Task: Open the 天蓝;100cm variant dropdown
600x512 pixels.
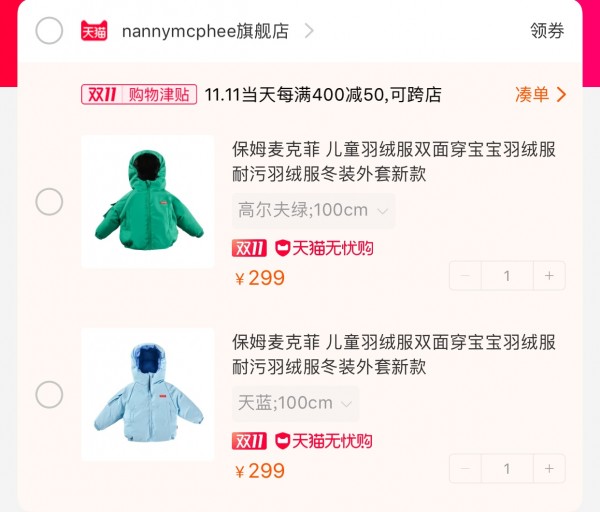Action: click(x=295, y=403)
